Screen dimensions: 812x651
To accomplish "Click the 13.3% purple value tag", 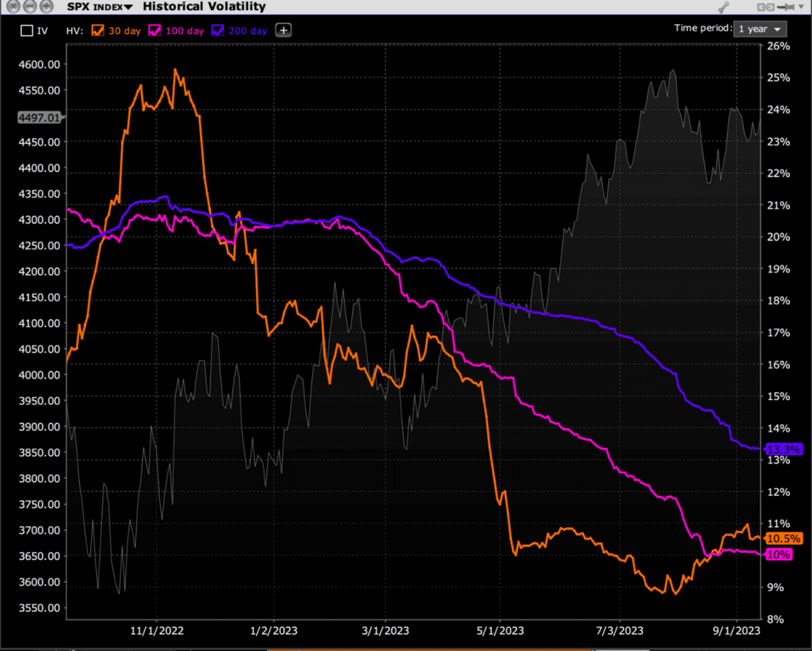I will [x=783, y=449].
